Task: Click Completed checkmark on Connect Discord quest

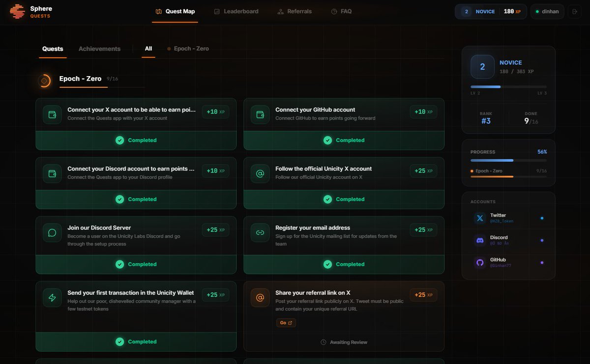Action: 119,199
